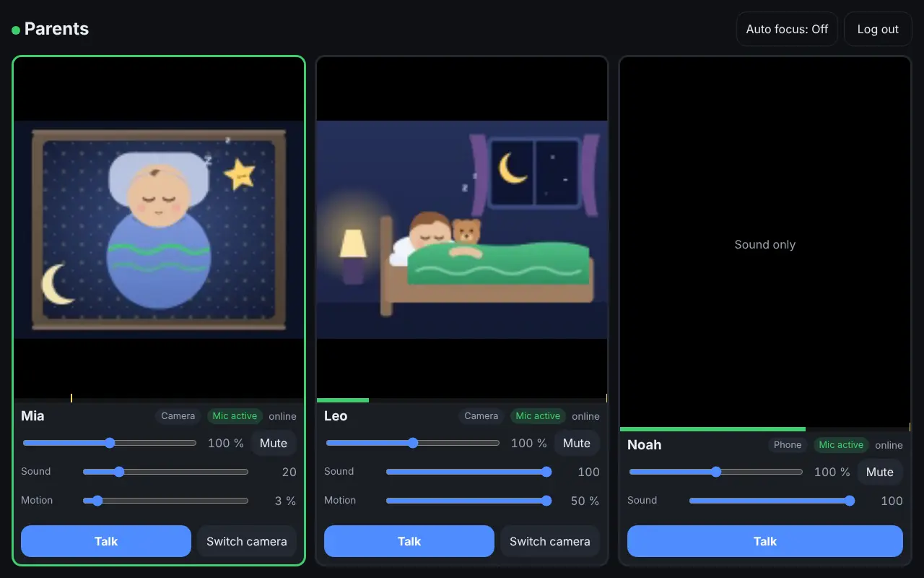Click Mia's Motion sensitivity slider

coord(165,501)
